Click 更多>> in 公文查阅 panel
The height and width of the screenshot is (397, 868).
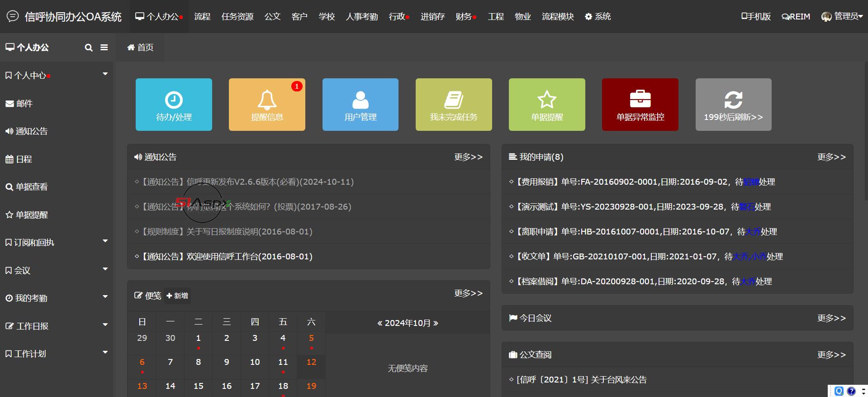coord(831,355)
